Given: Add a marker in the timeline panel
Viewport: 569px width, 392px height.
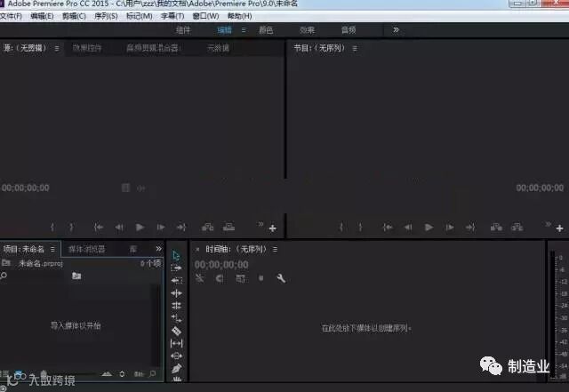Looking at the screenshot, I should pyautogui.click(x=260, y=278).
